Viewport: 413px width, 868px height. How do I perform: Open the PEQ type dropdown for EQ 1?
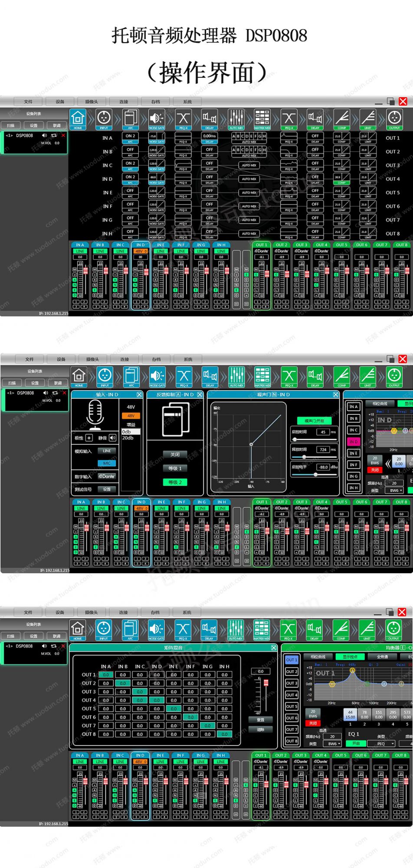(381, 743)
